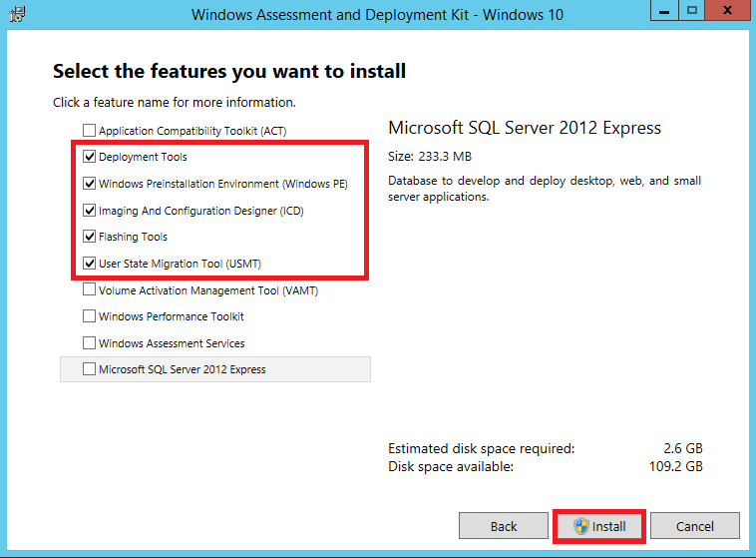Select 'Windows Assessment Services' feature name
Screen dimensions: 756x558
coord(172,343)
